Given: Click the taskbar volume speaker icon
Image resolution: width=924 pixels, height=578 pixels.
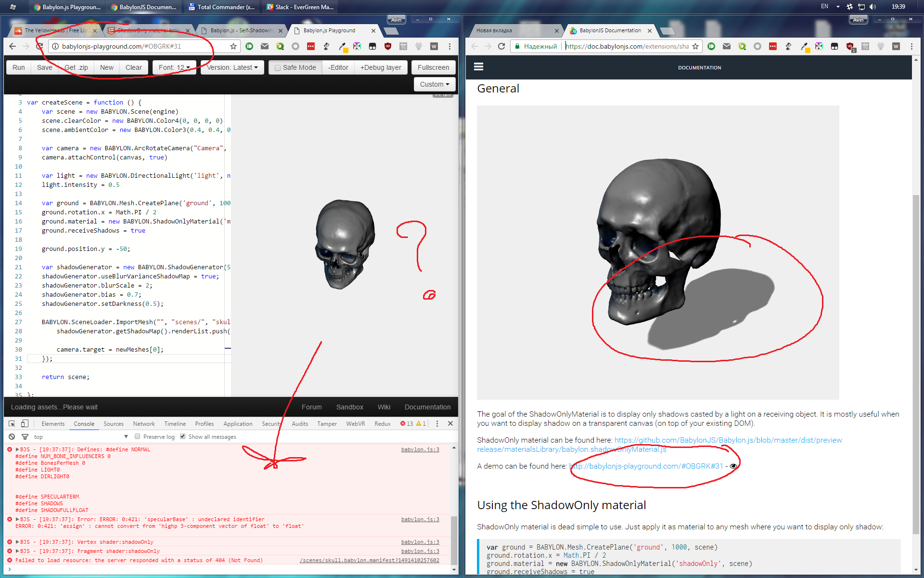Looking at the screenshot, I should point(873,7).
